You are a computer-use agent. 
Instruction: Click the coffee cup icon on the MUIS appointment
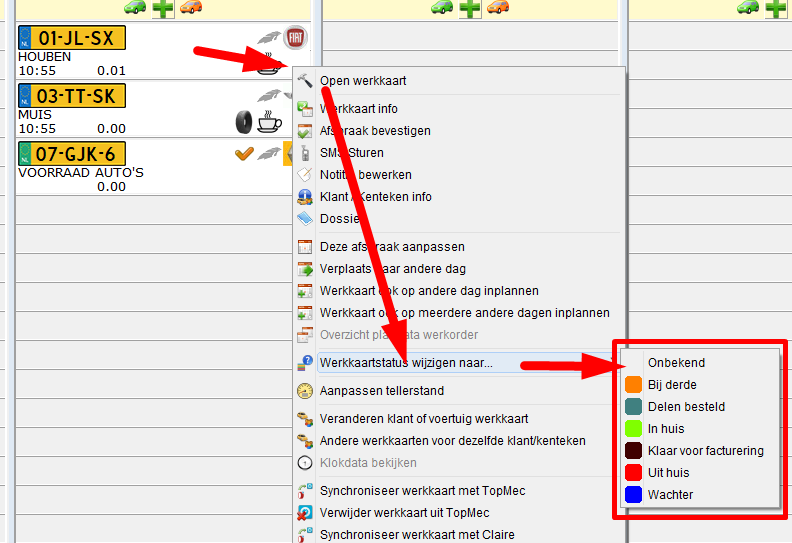pyautogui.click(x=270, y=122)
